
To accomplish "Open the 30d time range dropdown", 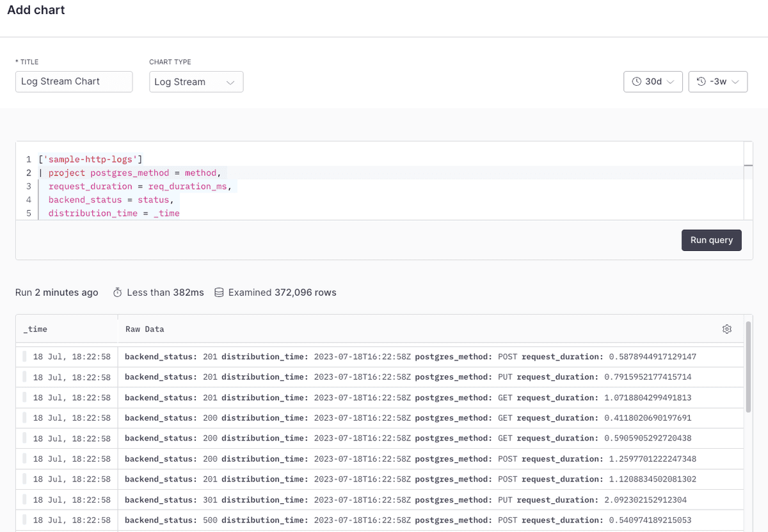I will click(653, 81).
